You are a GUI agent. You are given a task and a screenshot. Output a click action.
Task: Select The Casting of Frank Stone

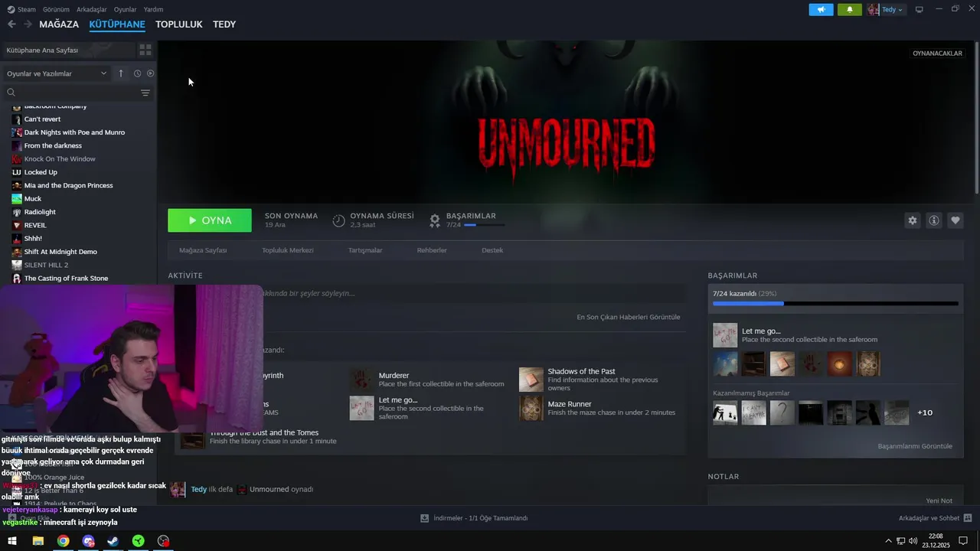click(x=66, y=279)
